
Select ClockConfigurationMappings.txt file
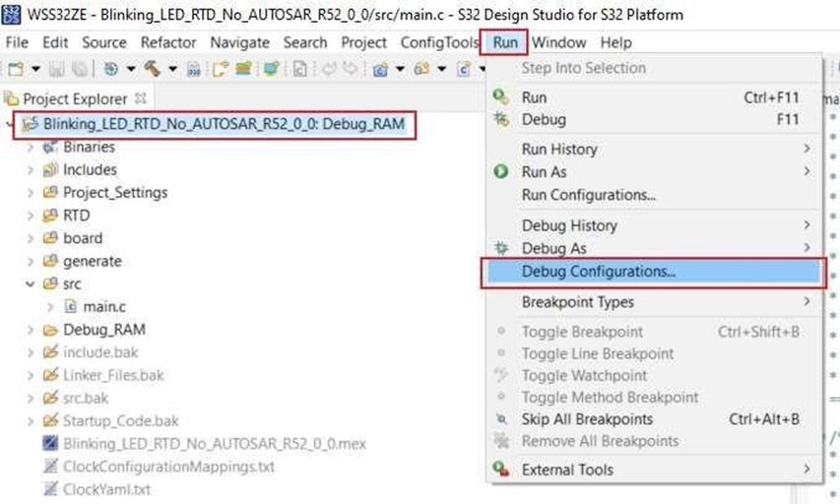click(x=168, y=467)
